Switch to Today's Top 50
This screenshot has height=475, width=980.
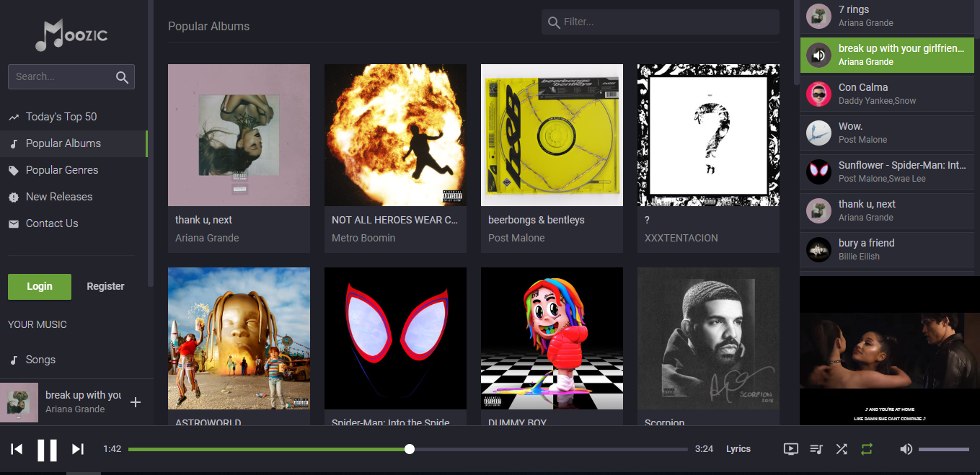pos(60,116)
